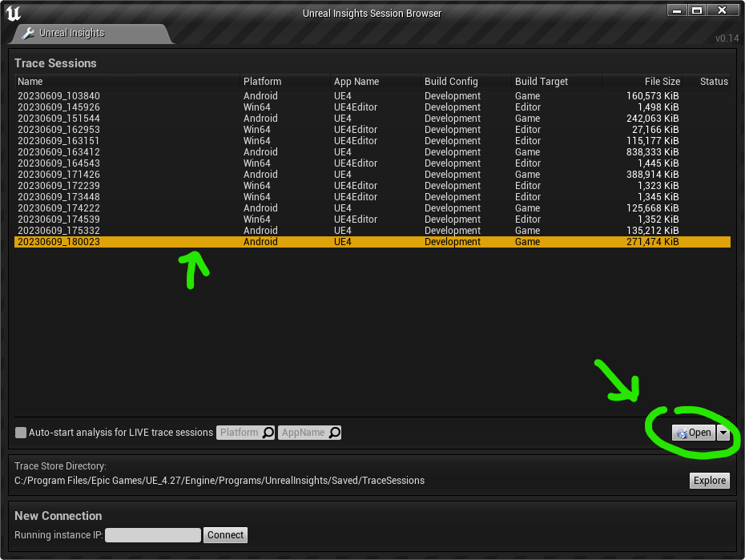This screenshot has width=745, height=560.
Task: Select session 20230609_151544
Action: 372,119
